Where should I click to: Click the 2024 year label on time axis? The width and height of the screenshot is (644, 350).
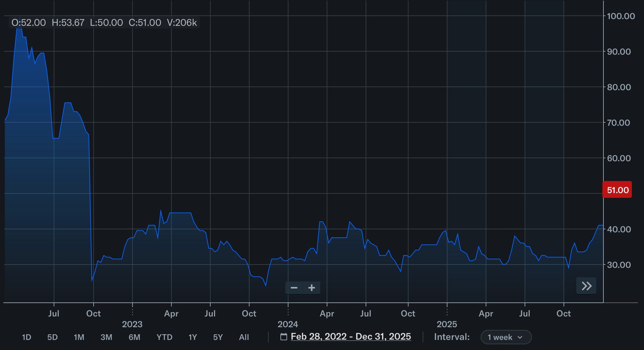288,324
